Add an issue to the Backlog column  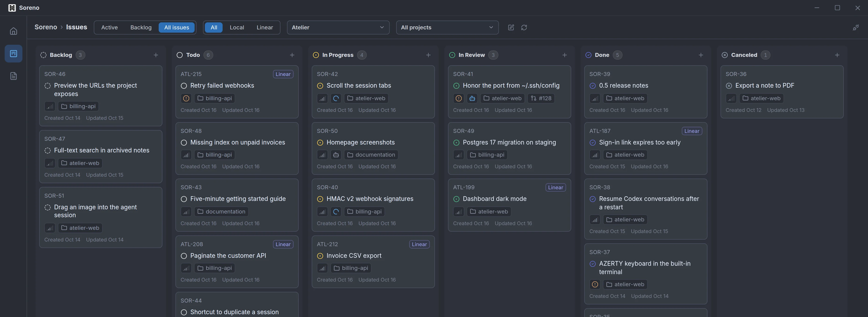[156, 55]
